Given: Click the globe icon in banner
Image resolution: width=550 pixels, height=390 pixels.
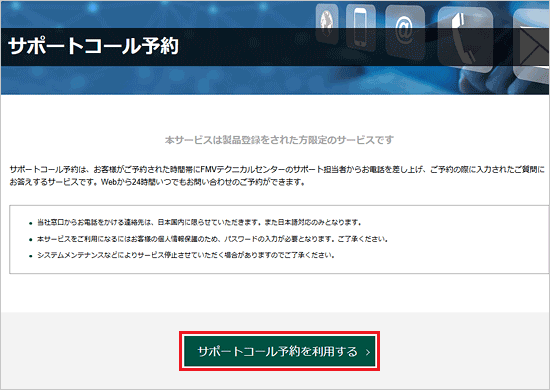Looking at the screenshot, I should pyautogui.click(x=327, y=23).
